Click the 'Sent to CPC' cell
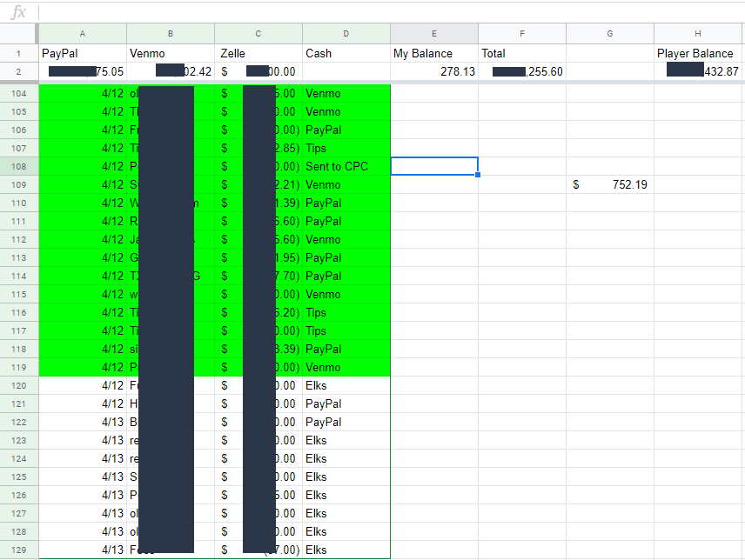The height and width of the screenshot is (560, 745). coord(346,166)
